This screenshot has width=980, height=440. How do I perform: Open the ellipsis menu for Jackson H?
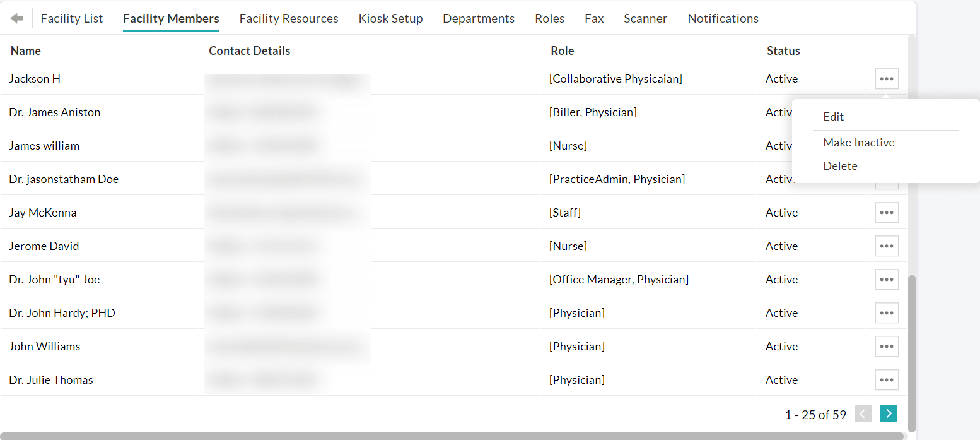[x=887, y=78]
